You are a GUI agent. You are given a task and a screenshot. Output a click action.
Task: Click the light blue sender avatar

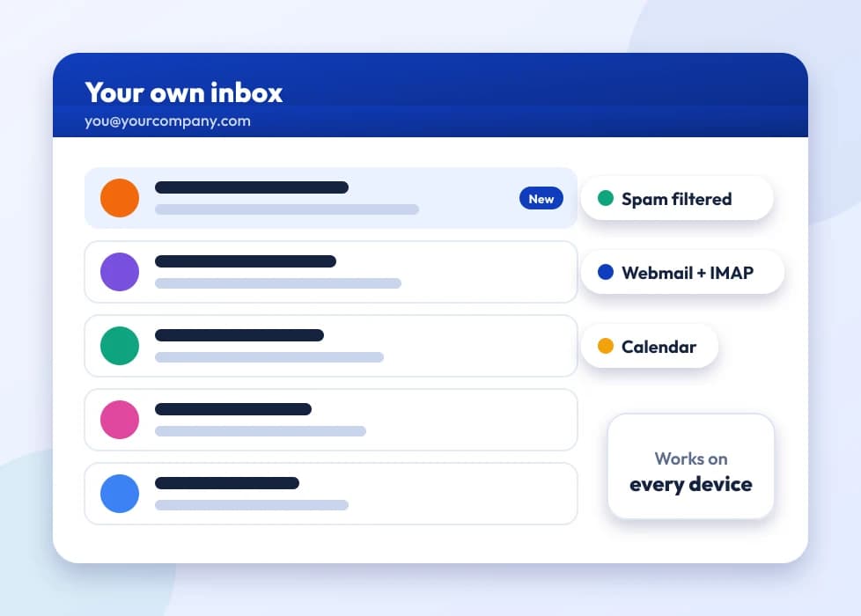120,494
